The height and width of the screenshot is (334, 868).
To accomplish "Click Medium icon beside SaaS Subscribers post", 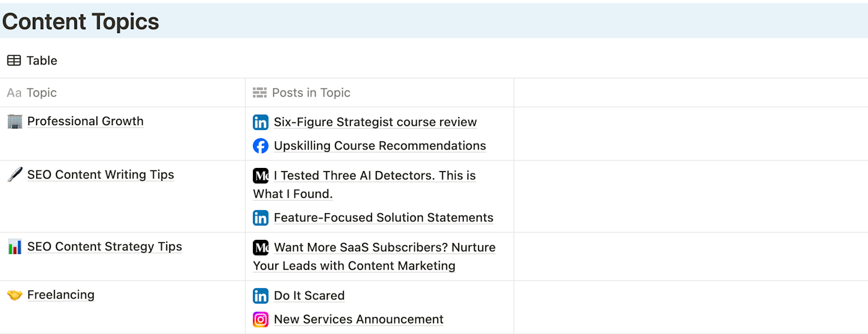I will click(260, 248).
